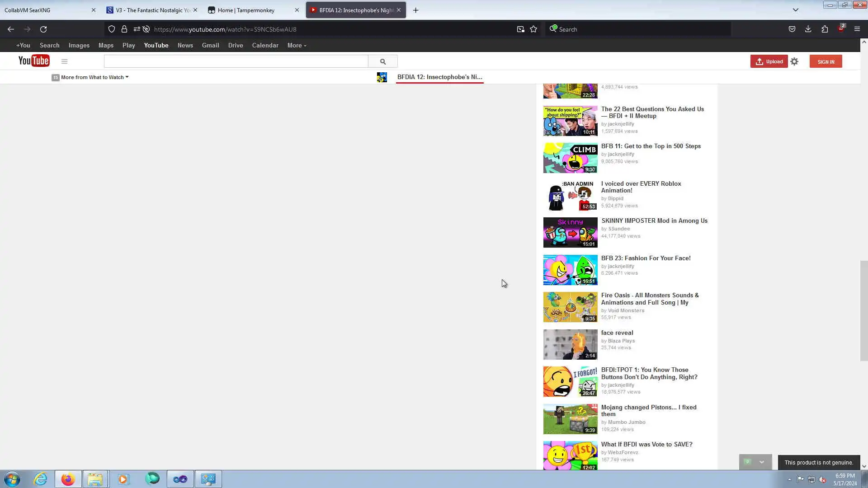The width and height of the screenshot is (868, 488).
Task: Expand the More menu in Google bar
Action: click(x=297, y=46)
